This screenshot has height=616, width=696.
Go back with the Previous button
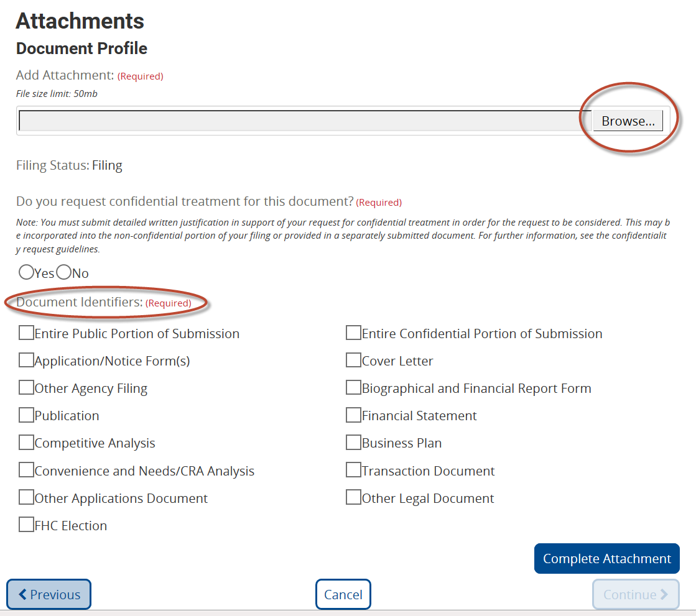click(49, 594)
